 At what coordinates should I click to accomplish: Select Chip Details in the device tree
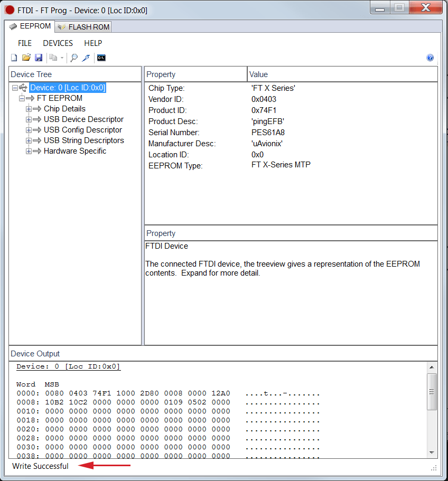[64, 109]
